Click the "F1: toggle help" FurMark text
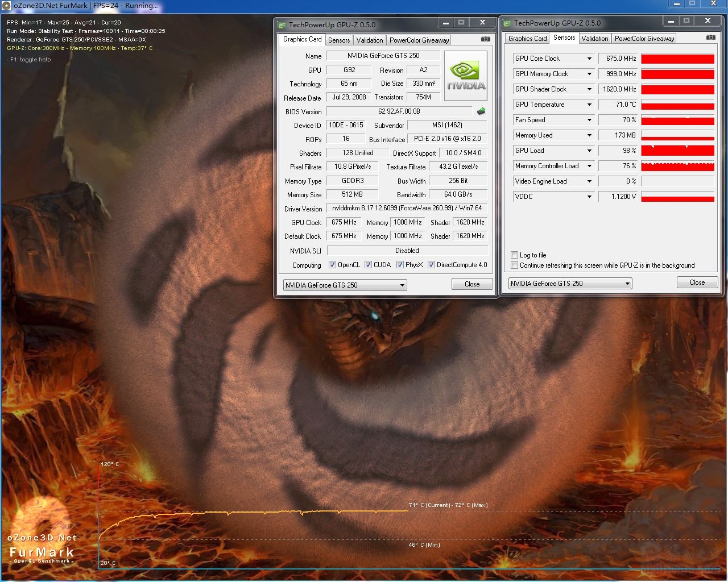Viewport: 728px width, 582px height. coord(30,60)
